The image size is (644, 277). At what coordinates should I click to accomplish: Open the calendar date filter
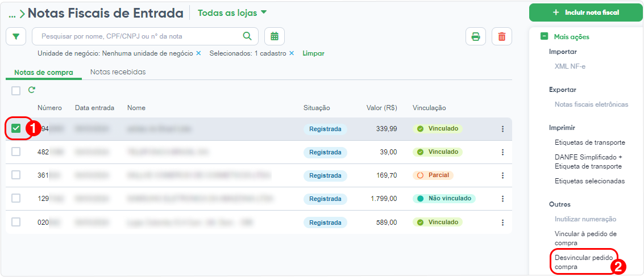click(x=275, y=36)
